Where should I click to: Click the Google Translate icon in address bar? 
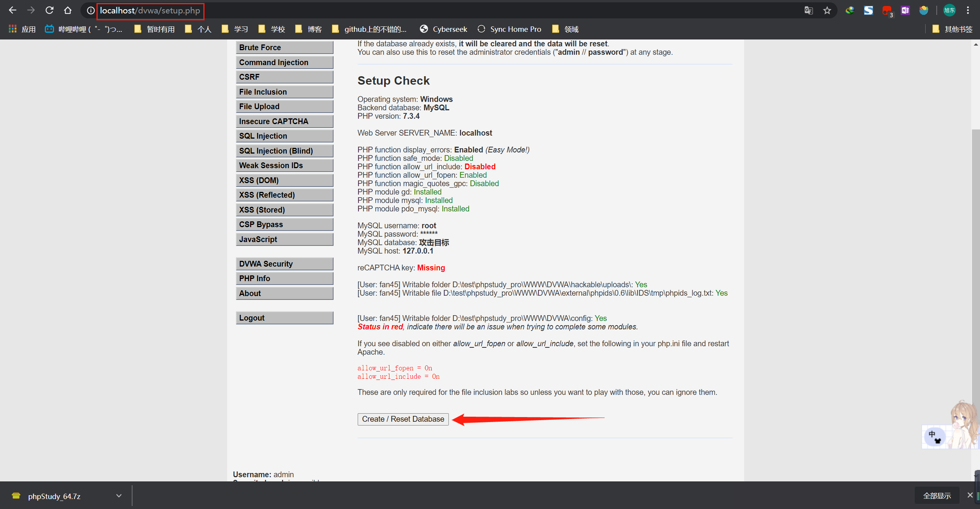click(808, 10)
